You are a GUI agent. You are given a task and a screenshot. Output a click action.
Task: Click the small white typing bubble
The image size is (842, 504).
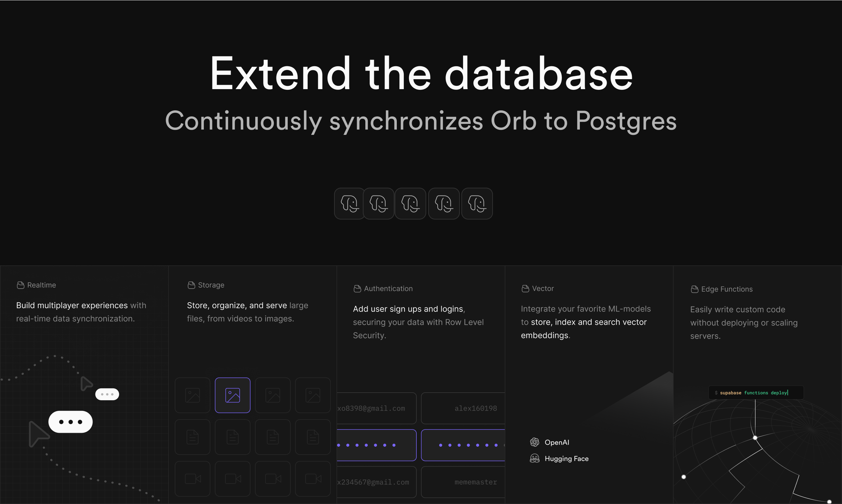[x=107, y=394]
